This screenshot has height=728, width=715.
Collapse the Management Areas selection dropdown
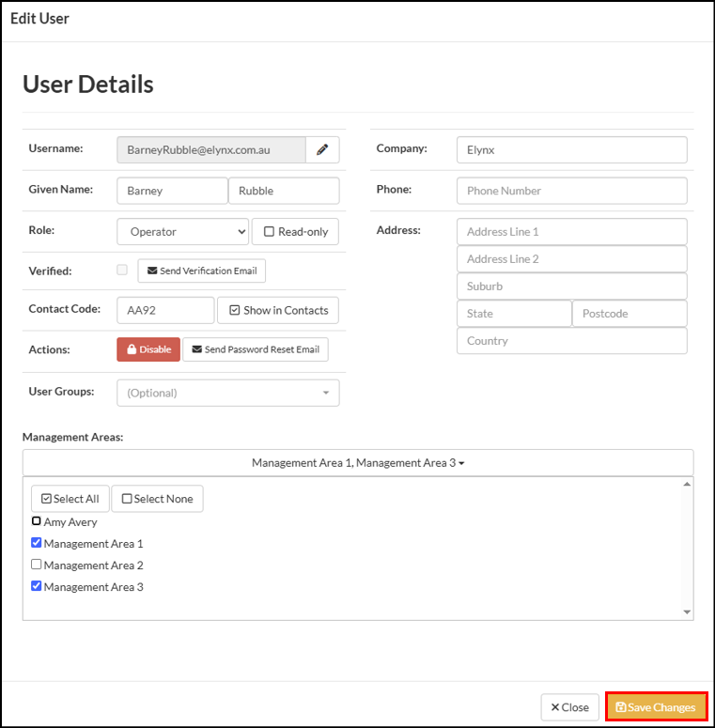pos(358,462)
